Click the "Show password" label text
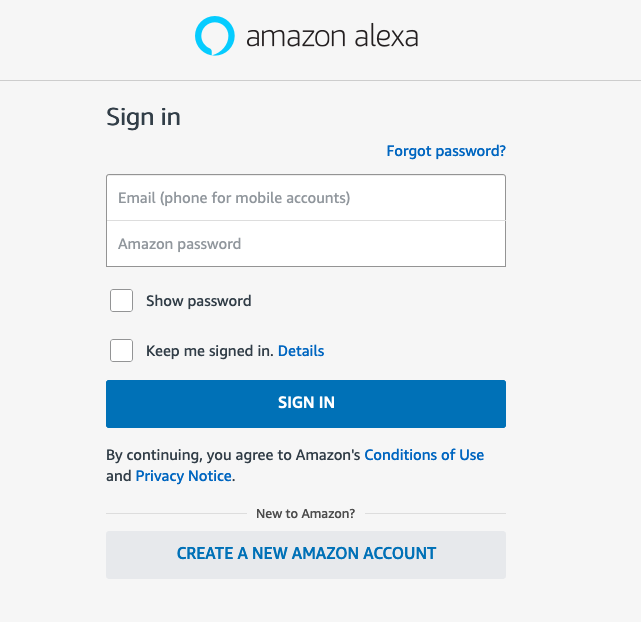 coord(198,301)
